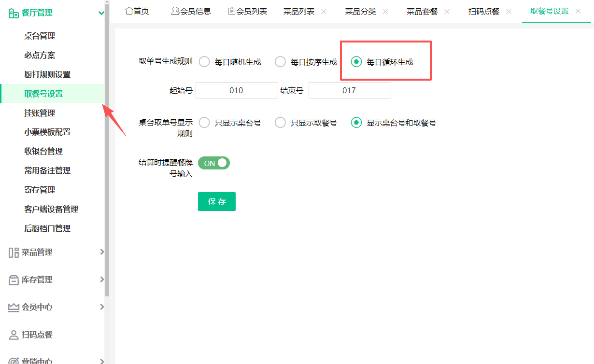This screenshot has height=364, width=594.
Task: Collapse the 餐厅管理 menu chevron
Action: click(x=101, y=13)
